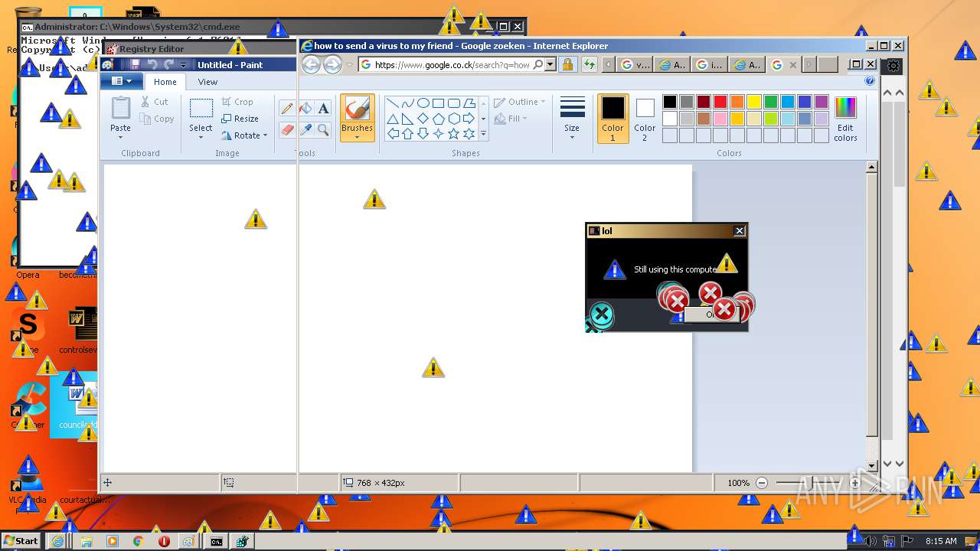Select the Color picker eyedropper tool
The image size is (980, 551).
(x=305, y=129)
